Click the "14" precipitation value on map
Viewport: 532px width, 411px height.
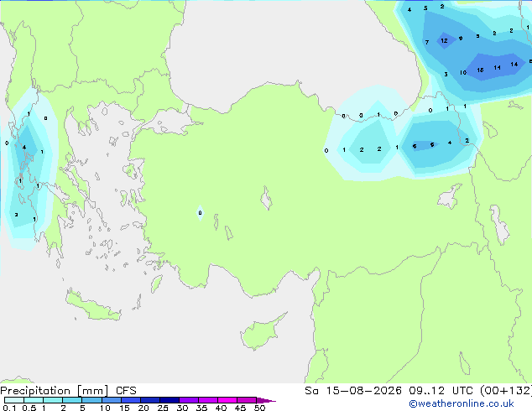coord(514,64)
